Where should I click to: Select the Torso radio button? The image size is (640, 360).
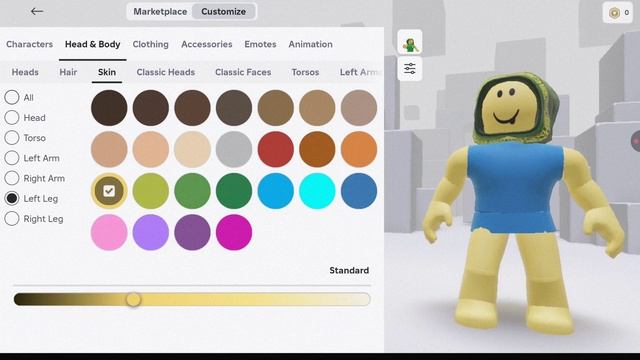pos(12,138)
